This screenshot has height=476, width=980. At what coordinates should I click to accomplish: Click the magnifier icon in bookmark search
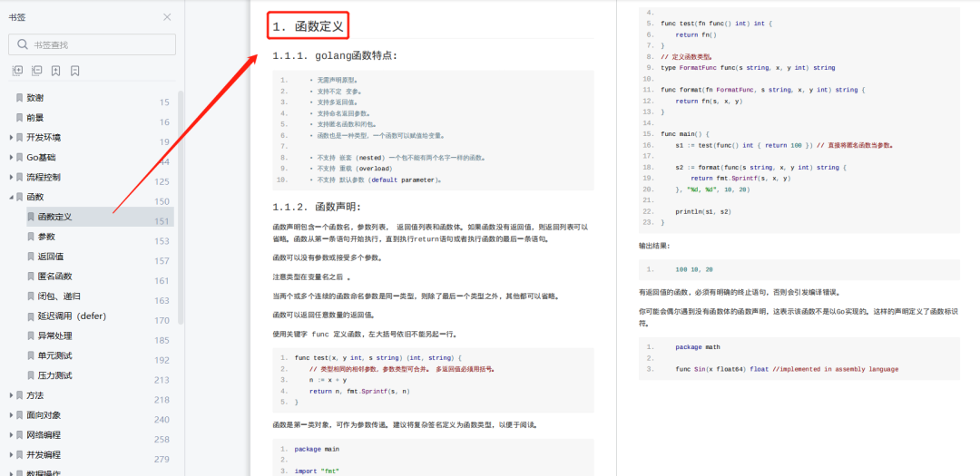click(x=21, y=44)
